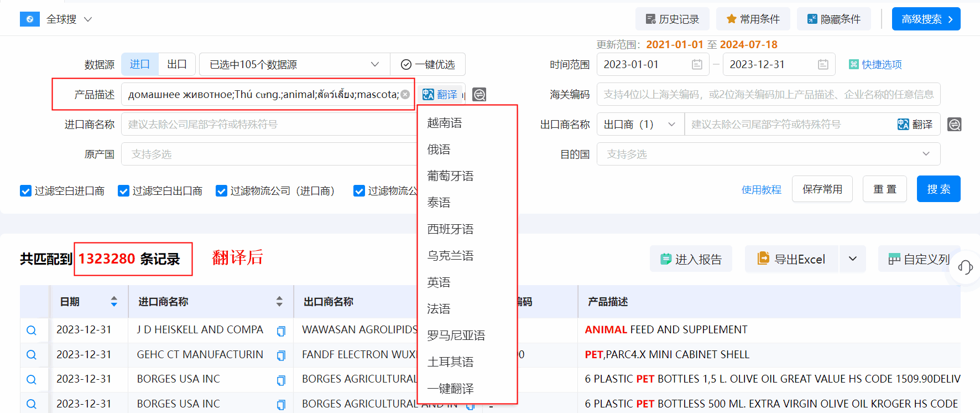Viewport: 980px width, 413px height.
Task: Expand the 导出Excel arrow dropdown
Action: coord(853,259)
